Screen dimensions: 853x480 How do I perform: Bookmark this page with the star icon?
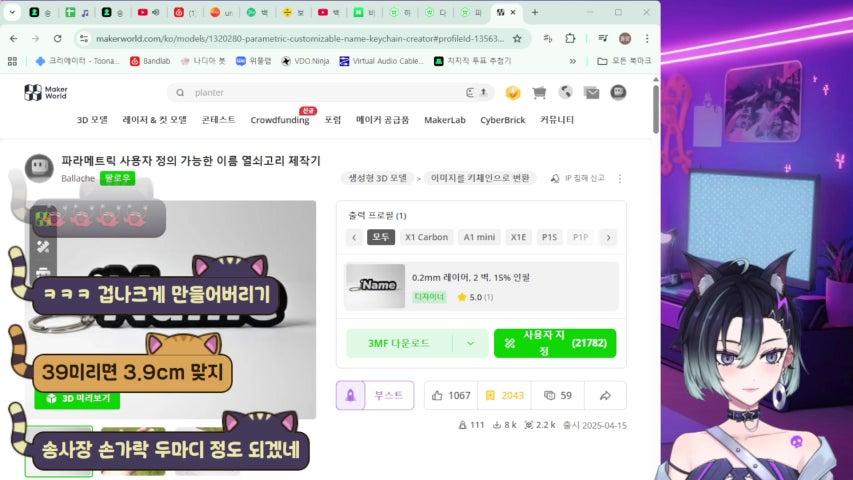[517, 39]
